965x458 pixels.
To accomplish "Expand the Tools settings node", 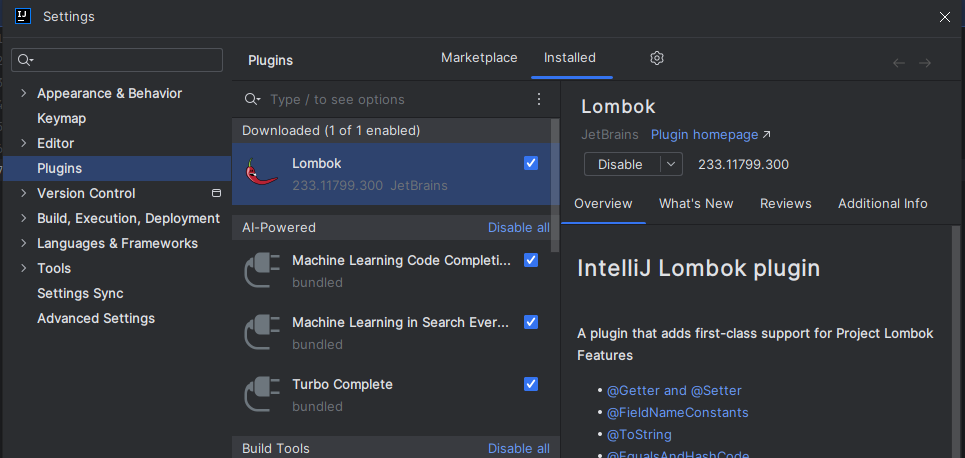I will click(24, 268).
